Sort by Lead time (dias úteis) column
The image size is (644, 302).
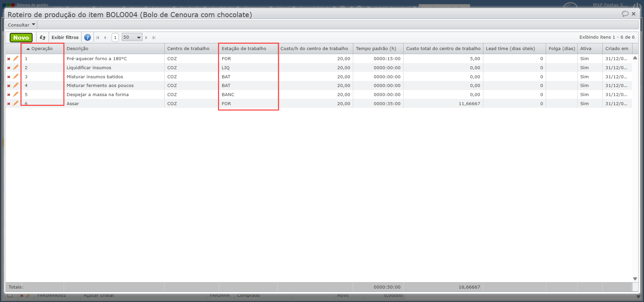click(x=515, y=49)
